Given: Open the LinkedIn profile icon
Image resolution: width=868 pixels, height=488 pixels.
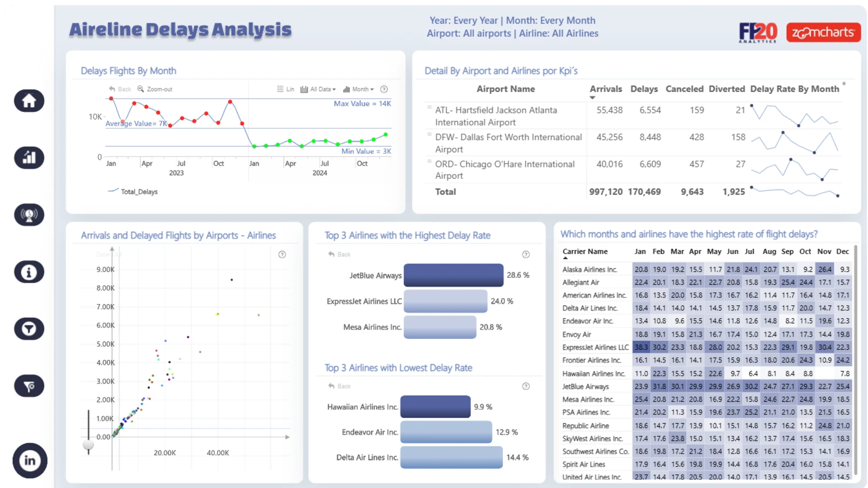Looking at the screenshot, I should click(30, 460).
